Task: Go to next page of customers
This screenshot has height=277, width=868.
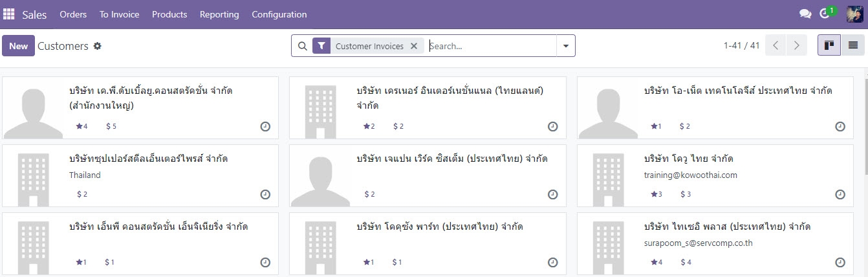Action: [796, 45]
